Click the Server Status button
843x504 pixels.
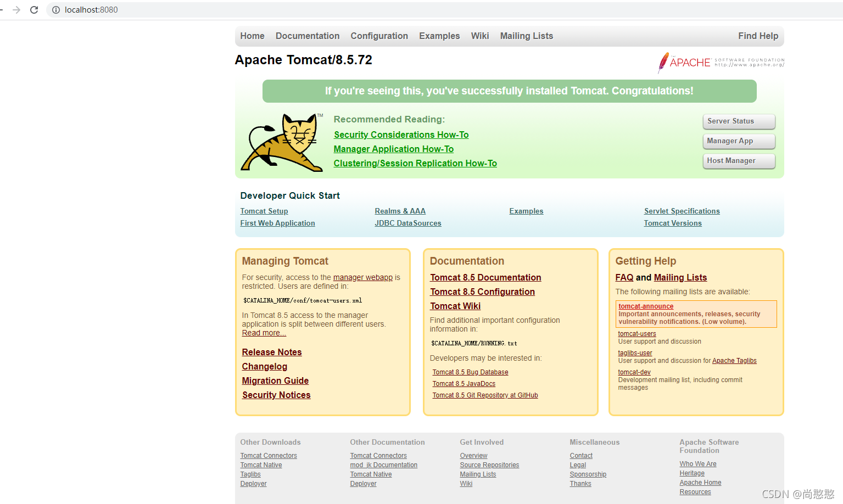pyautogui.click(x=739, y=121)
